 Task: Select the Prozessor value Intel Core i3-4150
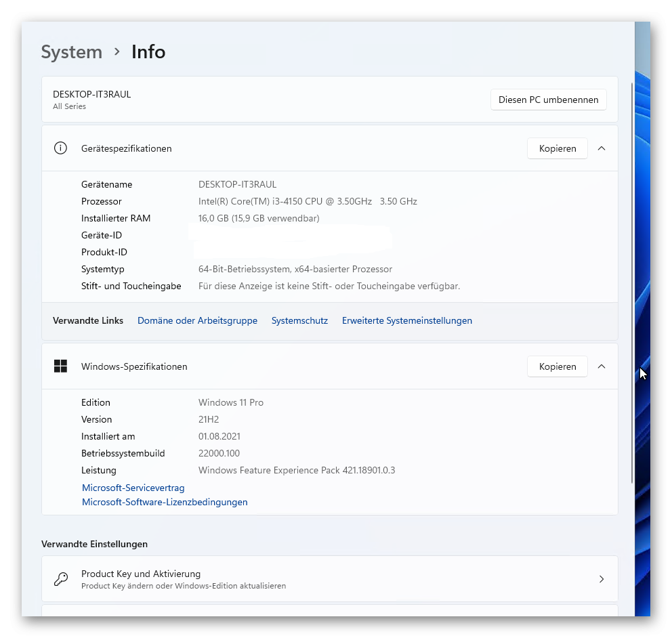coord(308,201)
